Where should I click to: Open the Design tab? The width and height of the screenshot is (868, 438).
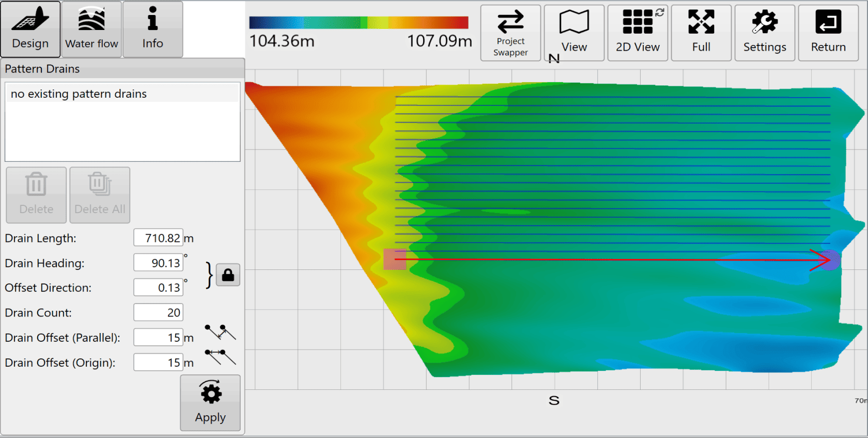pos(30,29)
